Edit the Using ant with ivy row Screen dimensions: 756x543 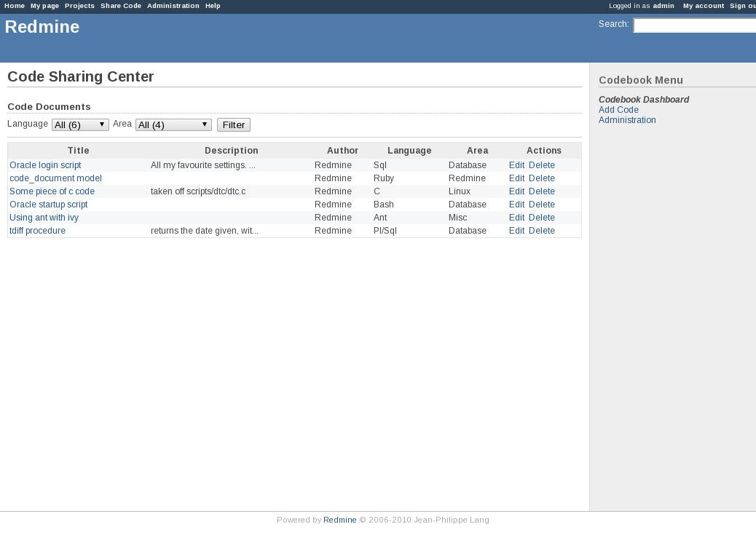tap(516, 218)
